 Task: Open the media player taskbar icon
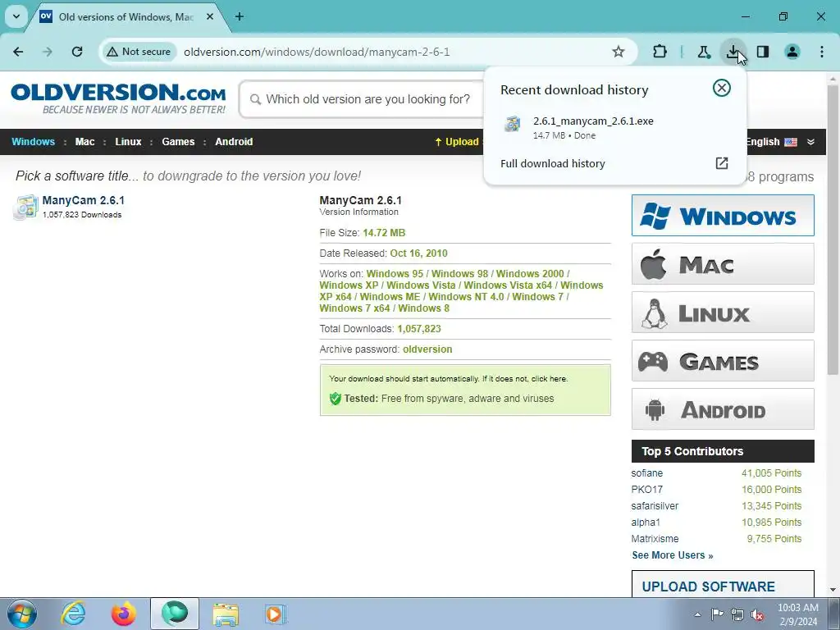276,614
